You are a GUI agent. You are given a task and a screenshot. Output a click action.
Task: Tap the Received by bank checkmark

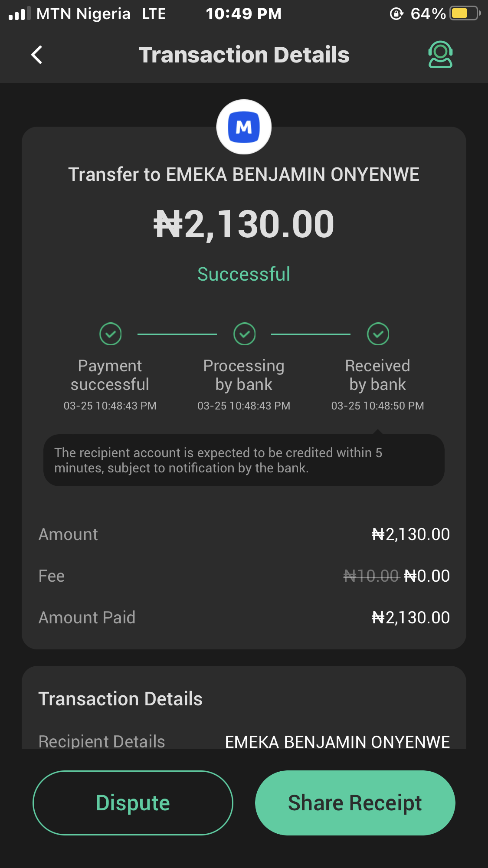point(378,334)
